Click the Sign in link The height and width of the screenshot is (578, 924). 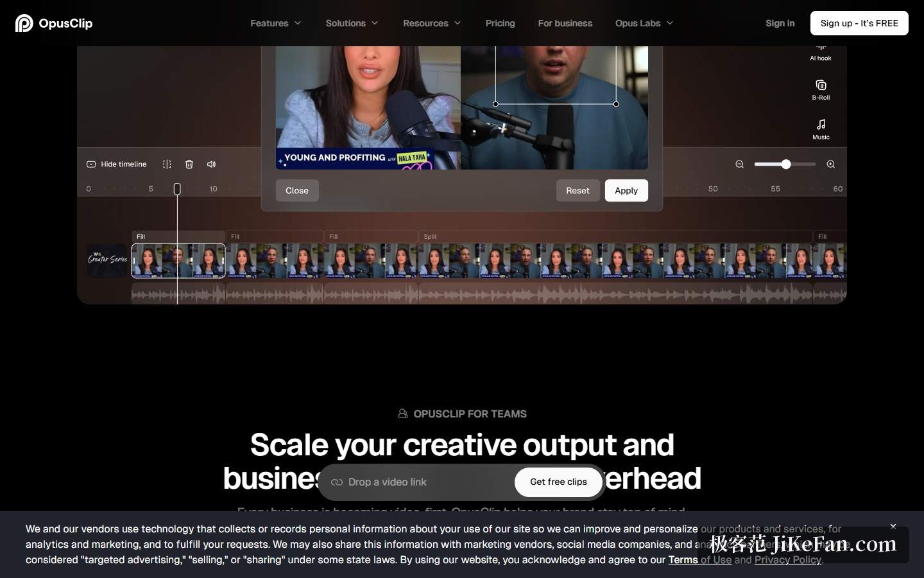click(x=780, y=23)
